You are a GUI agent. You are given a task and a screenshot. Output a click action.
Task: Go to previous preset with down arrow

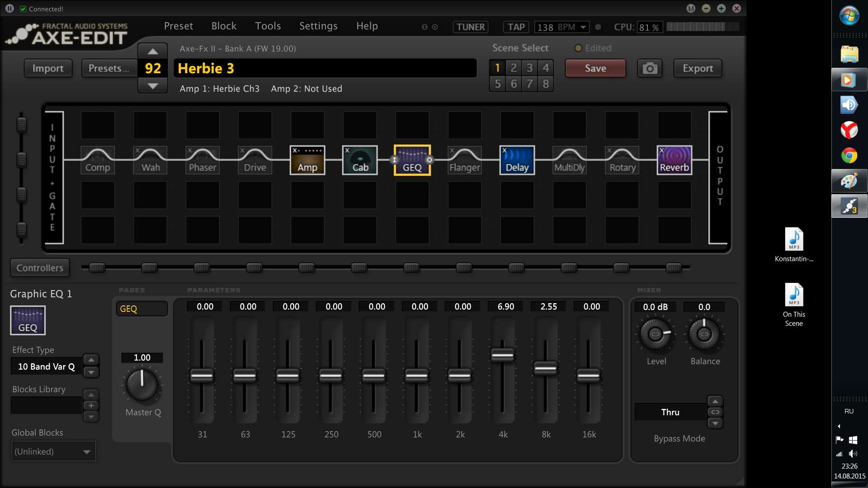[153, 86]
